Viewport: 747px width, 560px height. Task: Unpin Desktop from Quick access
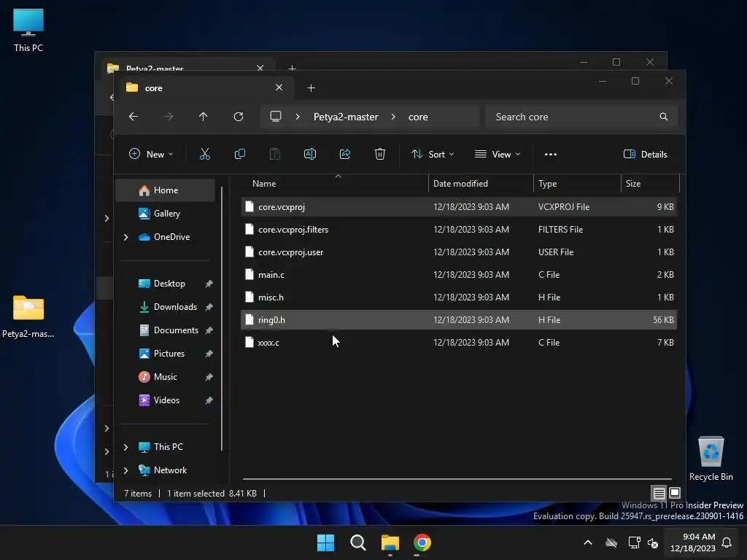(x=209, y=284)
